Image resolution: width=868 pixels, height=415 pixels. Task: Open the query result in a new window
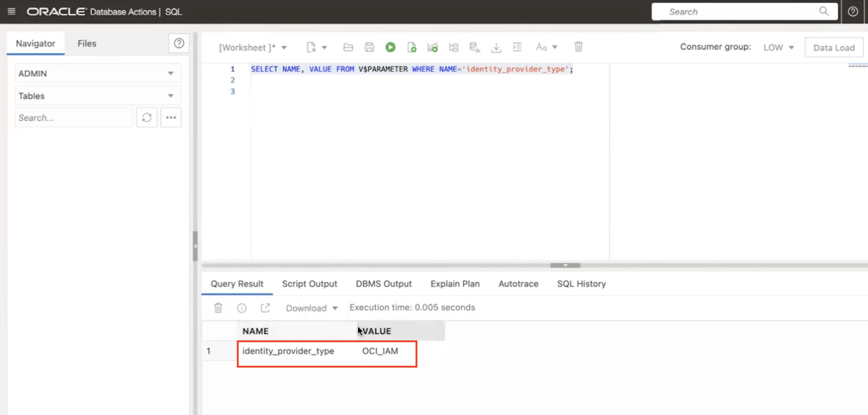[265, 308]
